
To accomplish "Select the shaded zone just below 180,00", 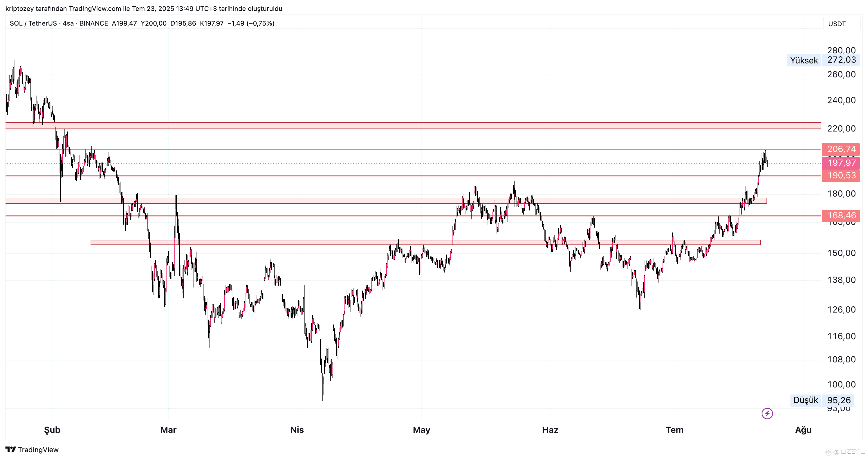I will (x=386, y=201).
